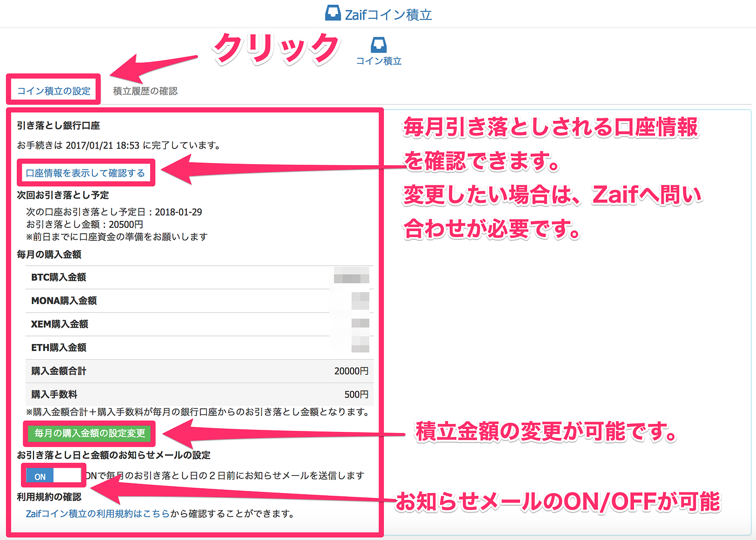
Task: Select the コイン積立の設定 tab
Action: 53,91
